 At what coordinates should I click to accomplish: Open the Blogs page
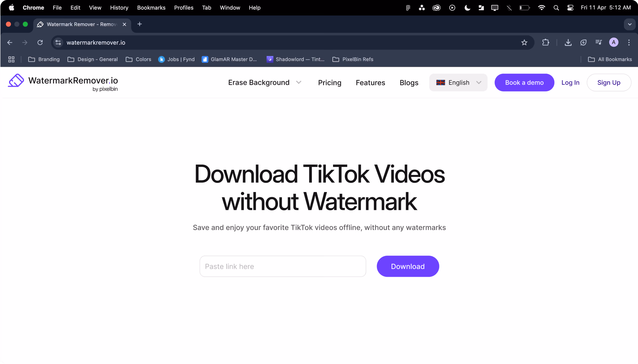tap(409, 83)
